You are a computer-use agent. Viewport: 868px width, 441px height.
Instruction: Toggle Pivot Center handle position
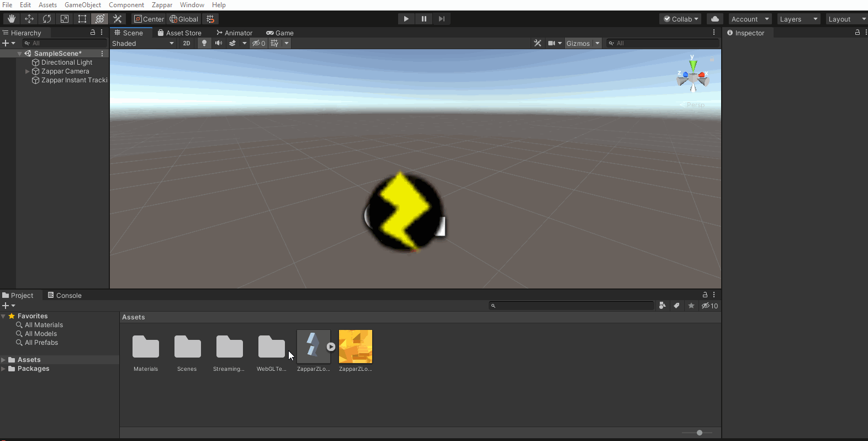(x=149, y=19)
